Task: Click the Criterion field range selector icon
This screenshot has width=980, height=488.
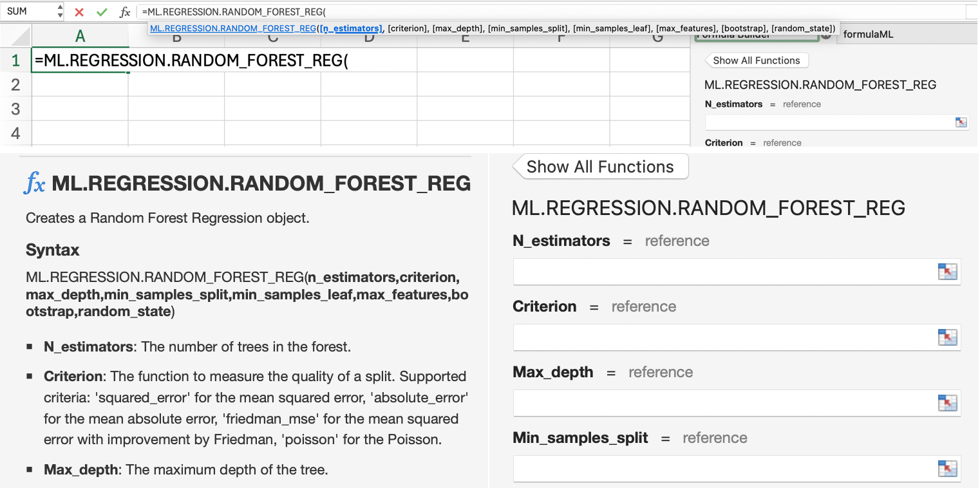Action: point(947,337)
